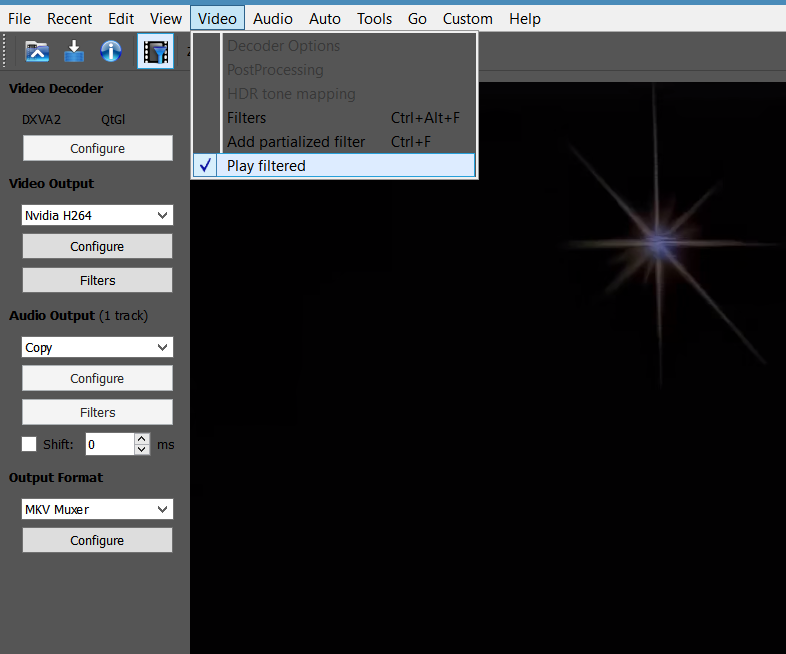Open the video file icon in toolbar
This screenshot has height=654, width=786.
(x=37, y=51)
